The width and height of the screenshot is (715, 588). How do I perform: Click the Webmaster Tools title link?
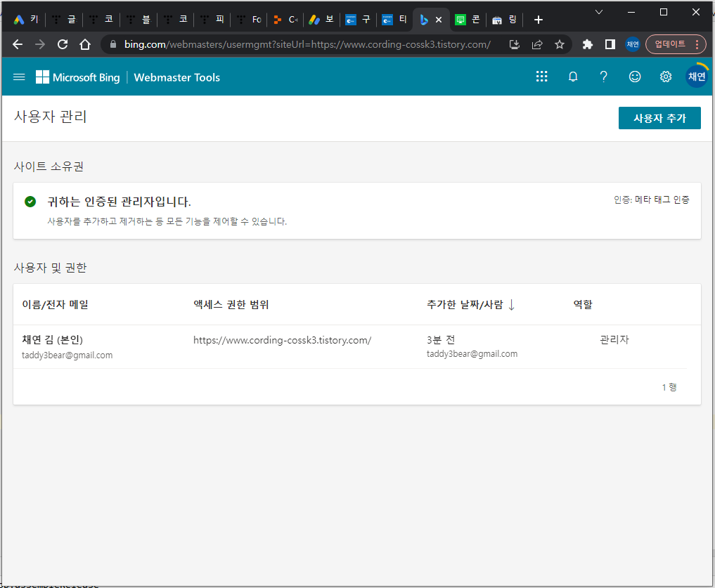tap(177, 77)
